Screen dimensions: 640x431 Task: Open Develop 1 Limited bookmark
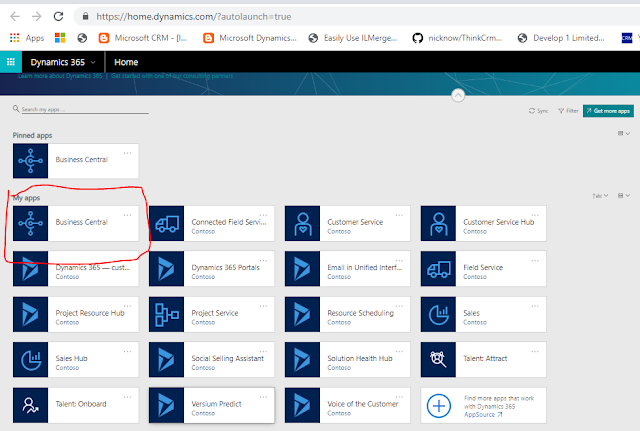561,38
